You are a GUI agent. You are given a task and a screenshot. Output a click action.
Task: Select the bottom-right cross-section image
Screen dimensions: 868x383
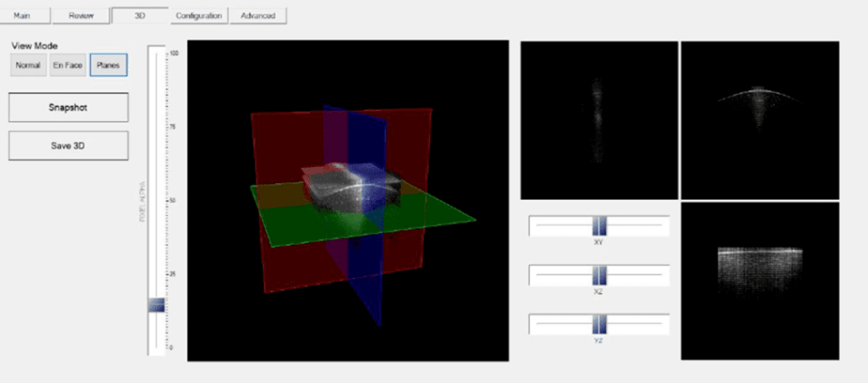759,281
